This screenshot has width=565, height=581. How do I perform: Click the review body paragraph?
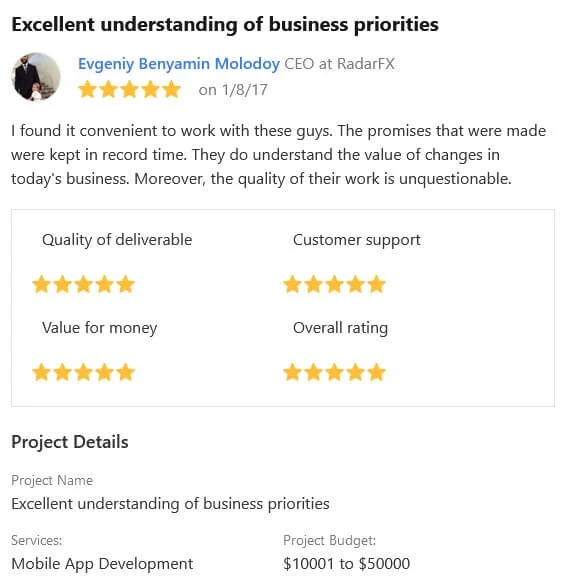pyautogui.click(x=279, y=155)
